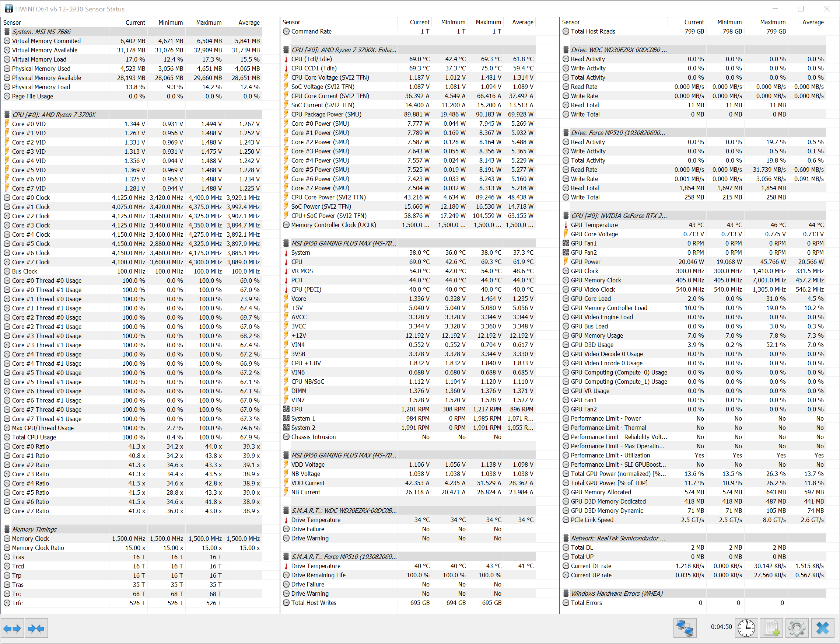Collapse the Memory Timings group header
This screenshot has height=644, width=840.
(35, 529)
